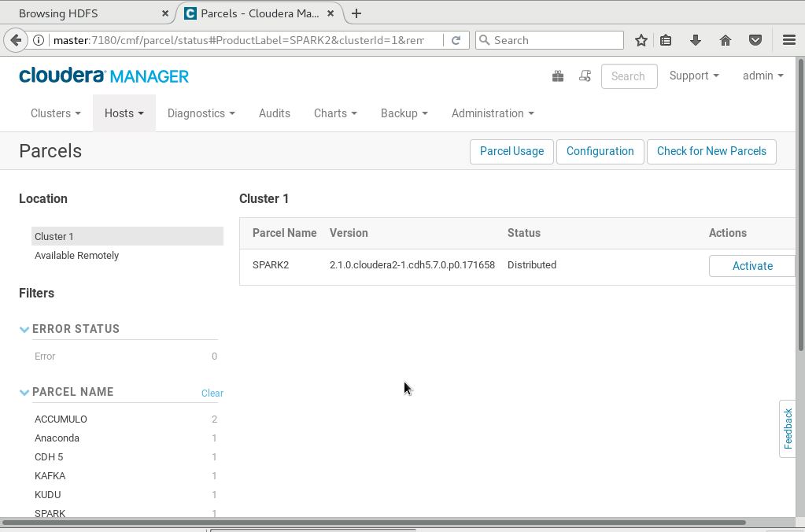
Task: Reload the Parcels page
Action: coord(456,40)
